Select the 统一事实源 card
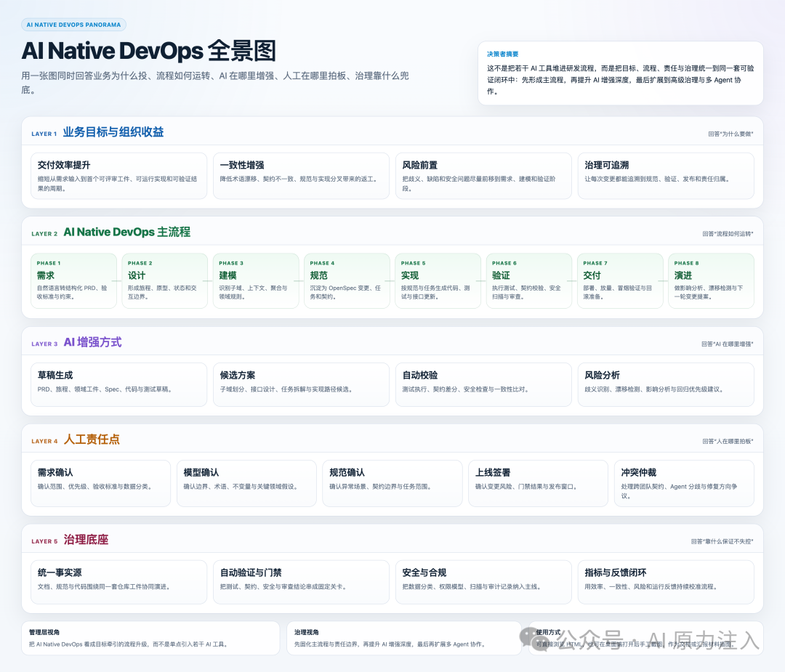The image size is (785, 672). click(118, 582)
